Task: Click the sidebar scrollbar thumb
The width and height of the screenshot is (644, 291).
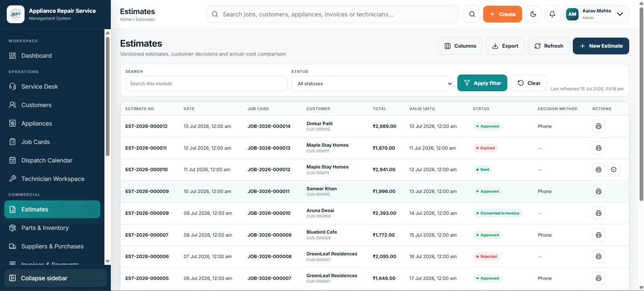Action: [107, 96]
